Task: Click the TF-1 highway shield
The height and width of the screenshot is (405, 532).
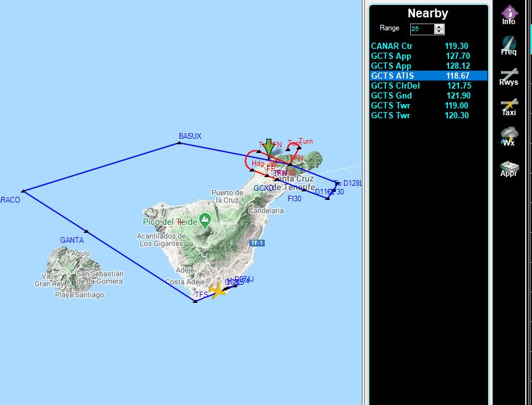Action: [x=257, y=243]
